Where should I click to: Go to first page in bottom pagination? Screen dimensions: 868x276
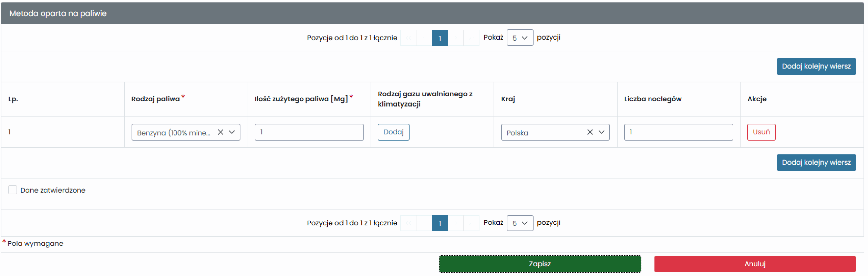pyautogui.click(x=408, y=223)
